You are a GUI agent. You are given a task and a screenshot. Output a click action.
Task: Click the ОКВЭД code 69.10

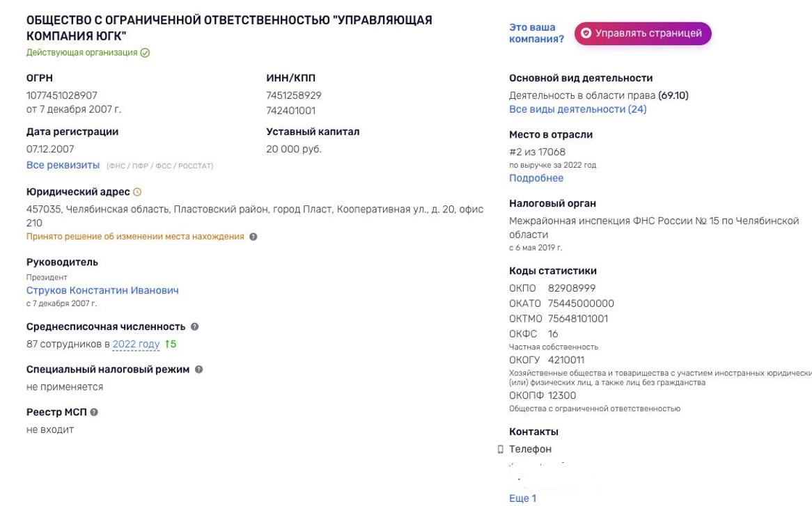673,95
